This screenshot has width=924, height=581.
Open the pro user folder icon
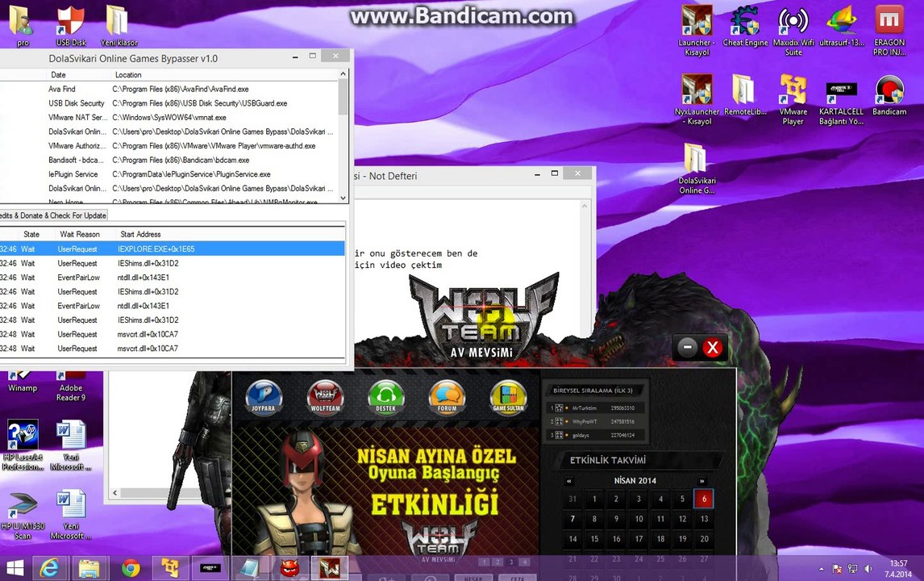[23, 25]
